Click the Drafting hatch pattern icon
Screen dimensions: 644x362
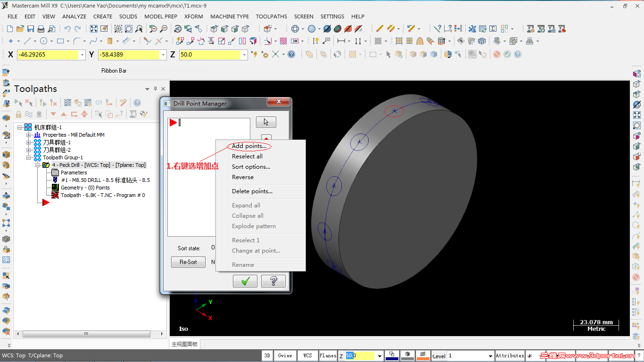[377, 41]
